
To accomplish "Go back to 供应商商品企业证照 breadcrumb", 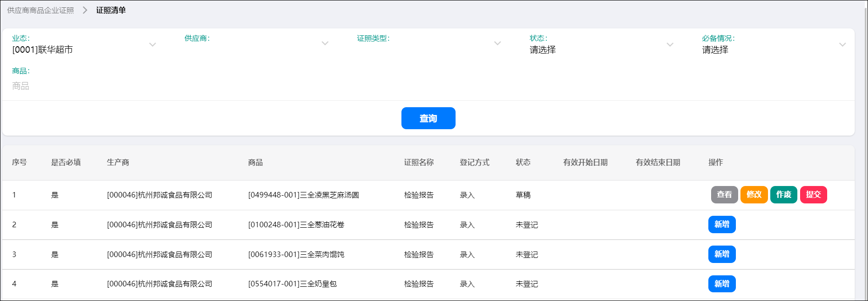I will pyautogui.click(x=40, y=10).
